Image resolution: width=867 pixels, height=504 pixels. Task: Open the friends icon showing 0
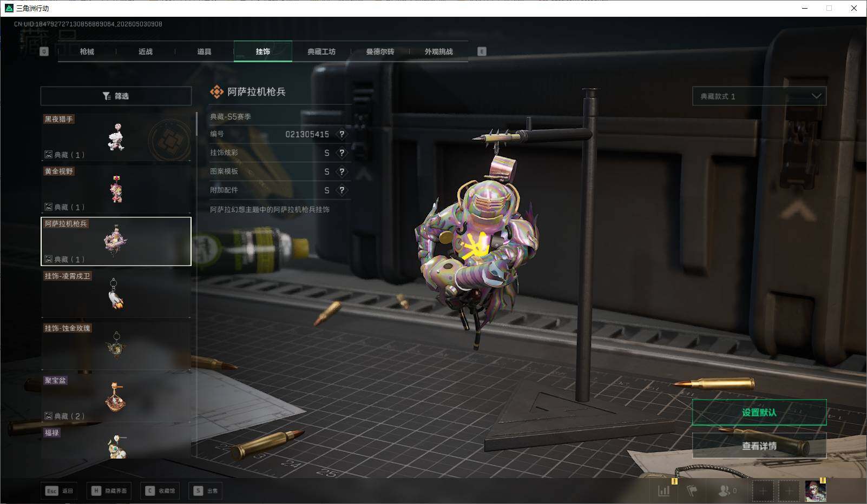click(727, 490)
